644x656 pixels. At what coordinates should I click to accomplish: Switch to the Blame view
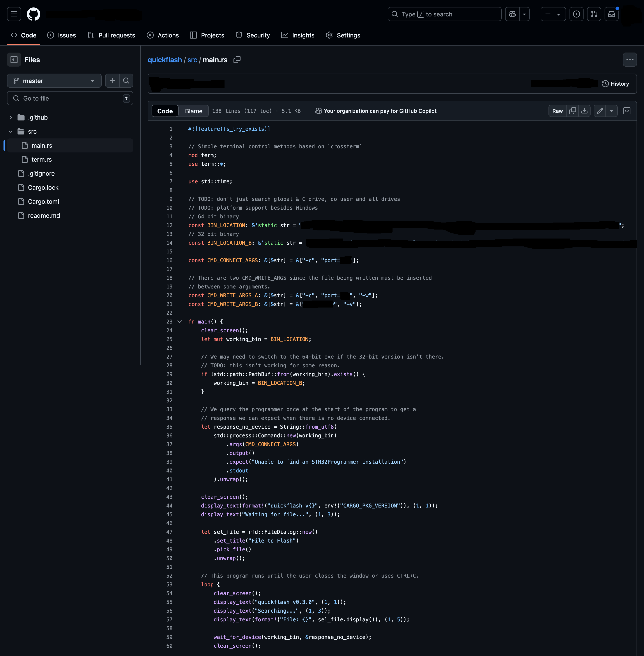click(193, 111)
